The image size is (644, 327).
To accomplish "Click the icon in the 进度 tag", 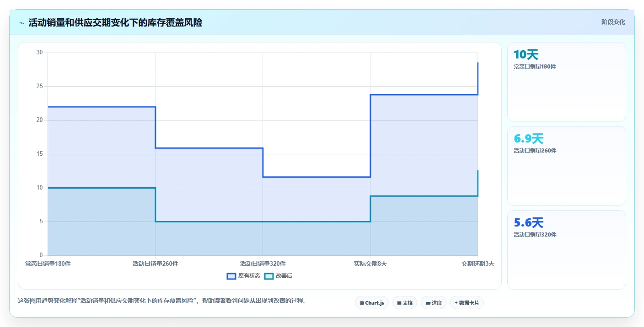I will [x=428, y=303].
